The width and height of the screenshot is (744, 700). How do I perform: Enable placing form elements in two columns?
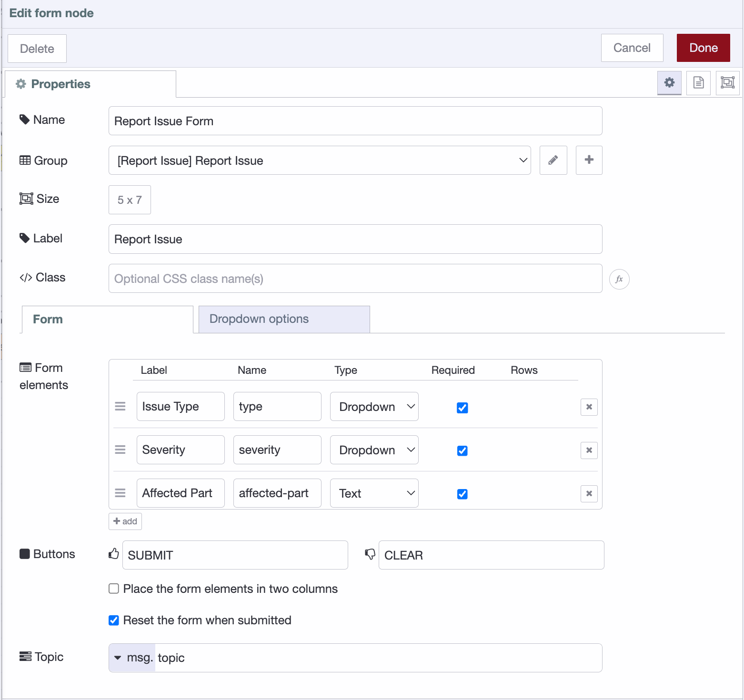pyautogui.click(x=114, y=589)
